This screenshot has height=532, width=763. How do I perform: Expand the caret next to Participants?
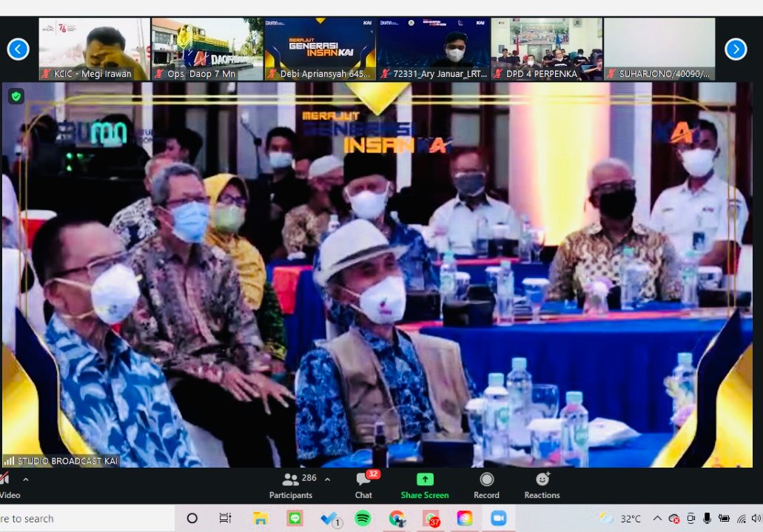327,479
